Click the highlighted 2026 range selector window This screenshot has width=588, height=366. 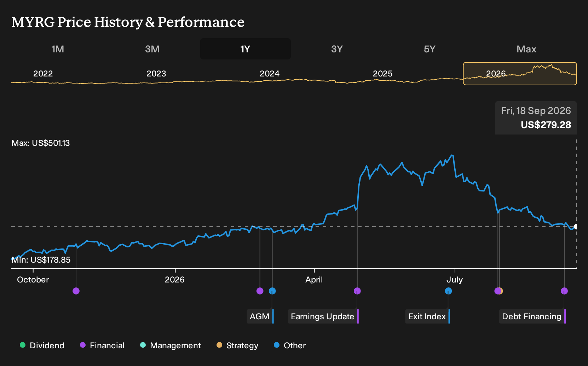click(520, 74)
